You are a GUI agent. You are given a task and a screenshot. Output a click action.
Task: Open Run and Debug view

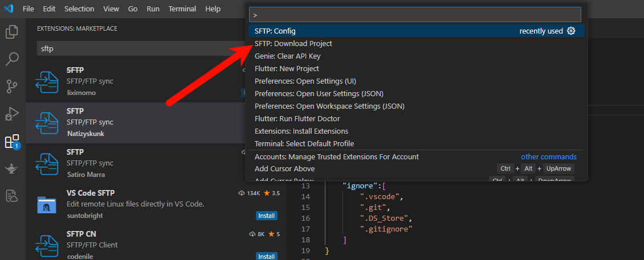[x=12, y=114]
